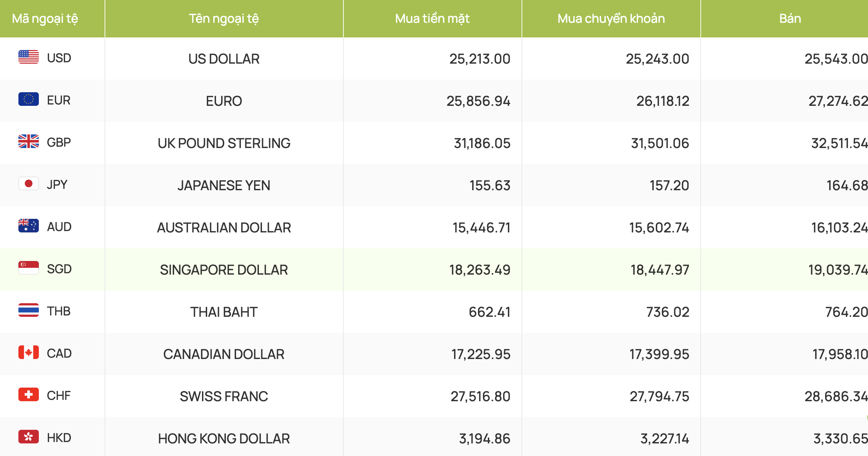
Task: Click the Switzerland flag icon
Action: 29,394
